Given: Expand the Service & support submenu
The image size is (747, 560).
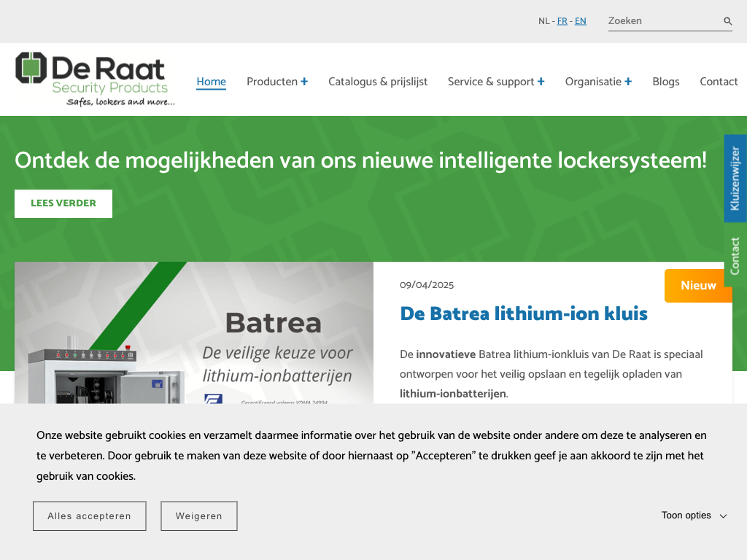Looking at the screenshot, I should (x=541, y=82).
